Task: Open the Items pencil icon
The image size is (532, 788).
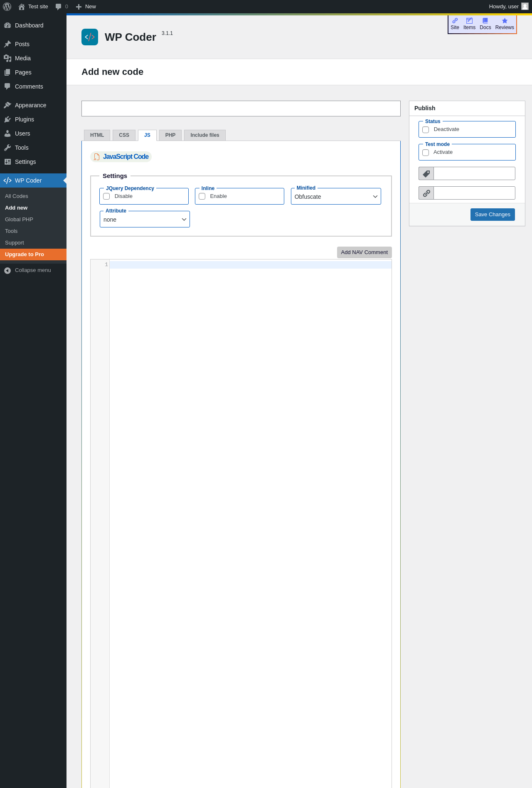Action: (469, 21)
